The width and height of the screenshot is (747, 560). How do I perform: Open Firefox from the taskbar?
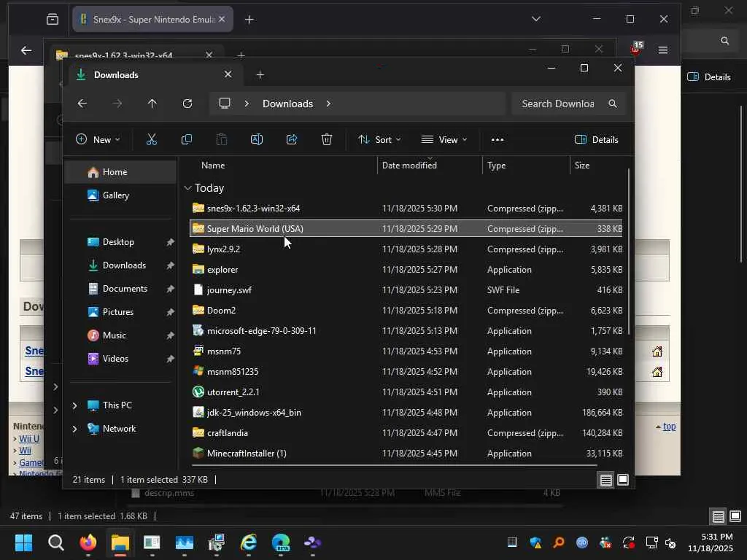[x=88, y=542]
